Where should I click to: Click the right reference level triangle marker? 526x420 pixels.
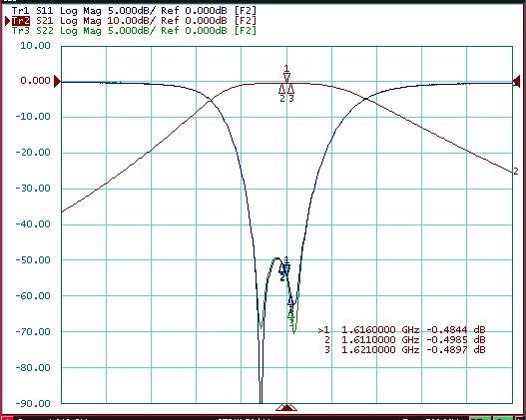(x=516, y=82)
